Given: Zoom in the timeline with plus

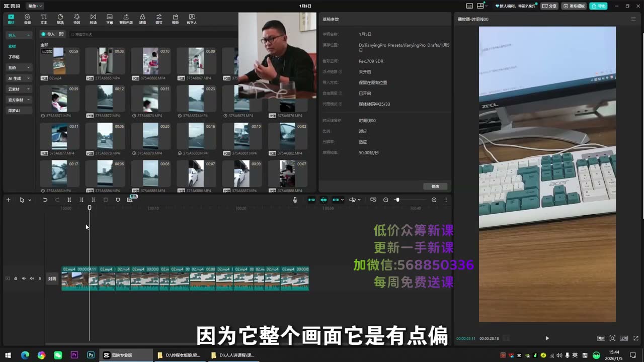Looking at the screenshot, I should pyautogui.click(x=434, y=200).
